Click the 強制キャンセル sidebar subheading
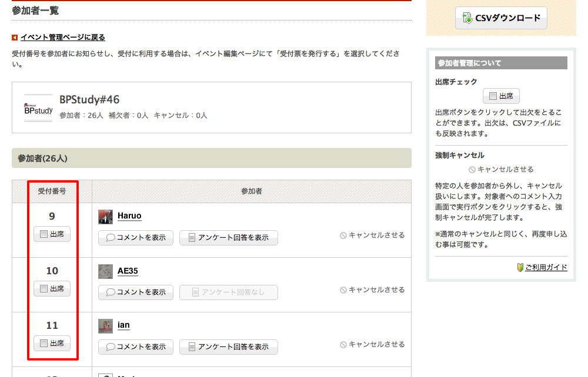Viewport: 588px width, 377px height. coord(460,155)
